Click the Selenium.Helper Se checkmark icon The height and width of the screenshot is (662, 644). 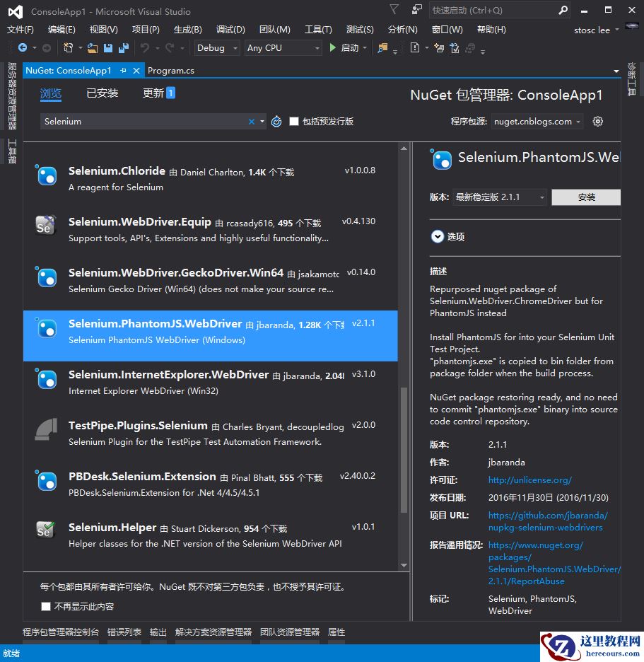tap(45, 530)
